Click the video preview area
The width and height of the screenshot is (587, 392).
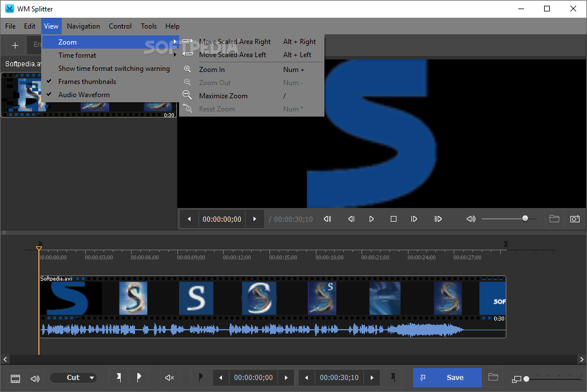click(x=382, y=134)
